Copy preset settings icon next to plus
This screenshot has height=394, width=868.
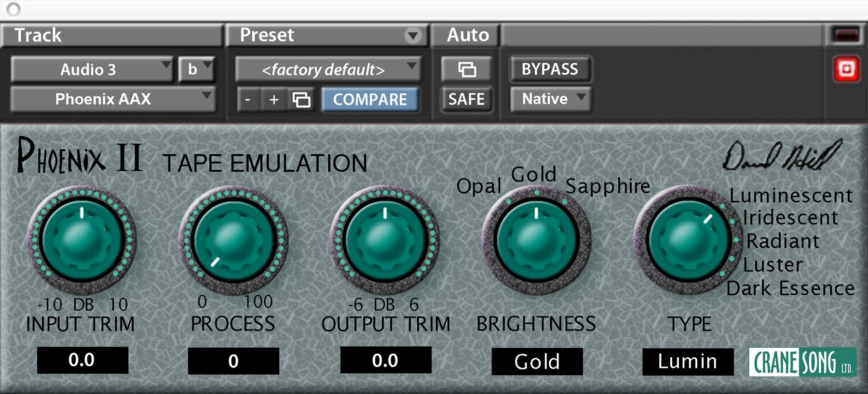coord(301,99)
